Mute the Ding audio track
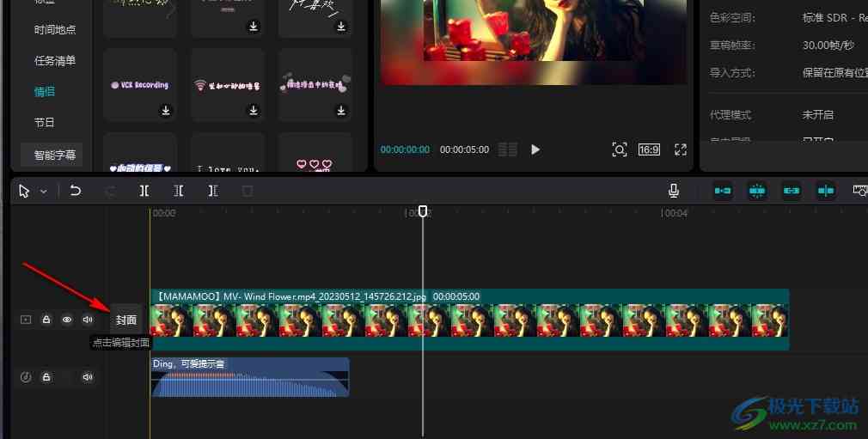This screenshot has height=439, width=868. pos(88,377)
